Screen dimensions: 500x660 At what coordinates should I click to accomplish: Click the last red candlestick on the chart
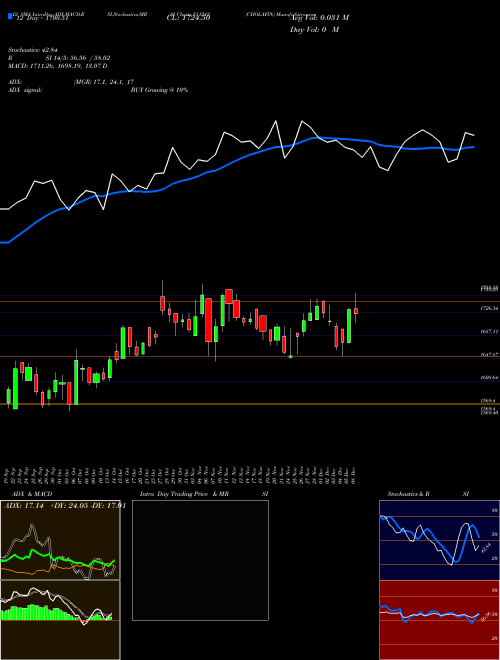pyautogui.click(x=356, y=311)
